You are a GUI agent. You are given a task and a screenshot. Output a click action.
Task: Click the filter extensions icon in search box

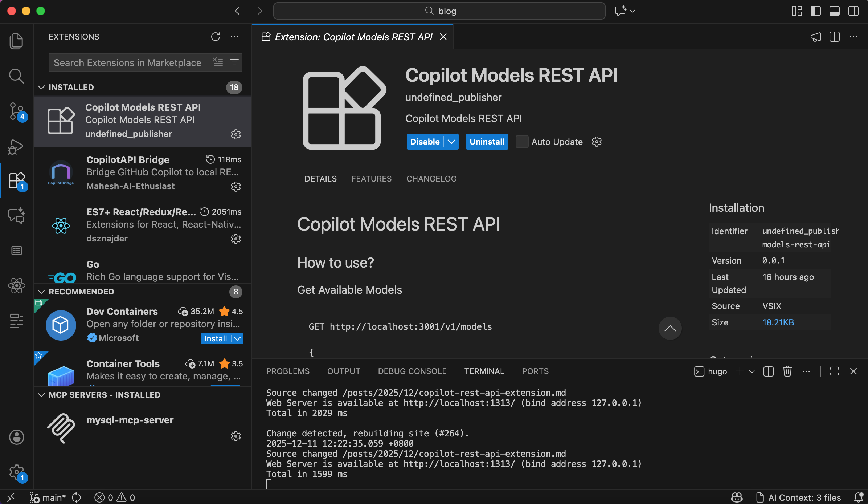click(234, 62)
